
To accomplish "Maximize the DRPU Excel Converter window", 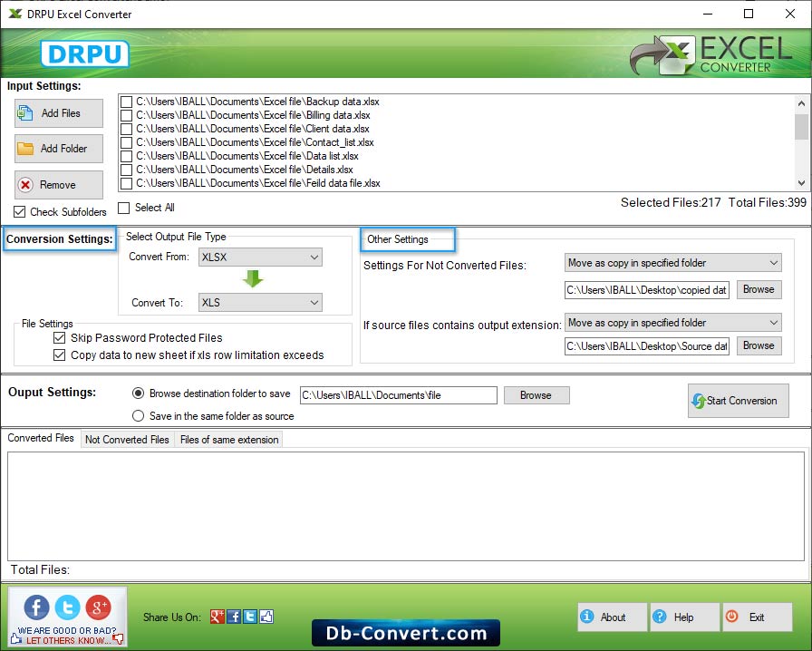I will pyautogui.click(x=749, y=14).
